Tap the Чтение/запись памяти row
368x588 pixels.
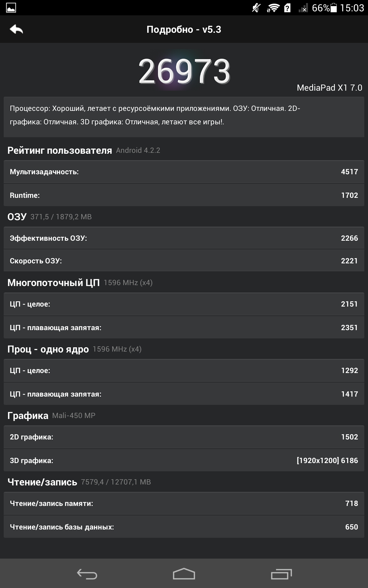click(x=184, y=503)
